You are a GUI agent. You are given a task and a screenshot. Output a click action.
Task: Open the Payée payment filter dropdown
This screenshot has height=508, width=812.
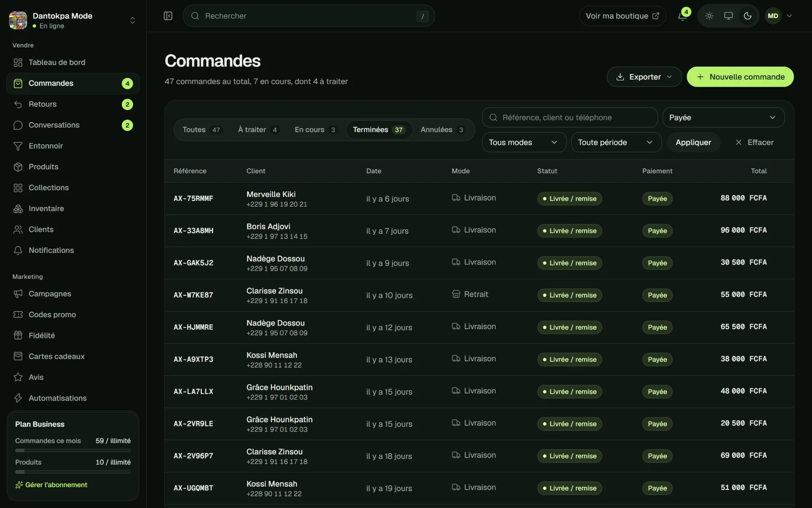tap(723, 117)
